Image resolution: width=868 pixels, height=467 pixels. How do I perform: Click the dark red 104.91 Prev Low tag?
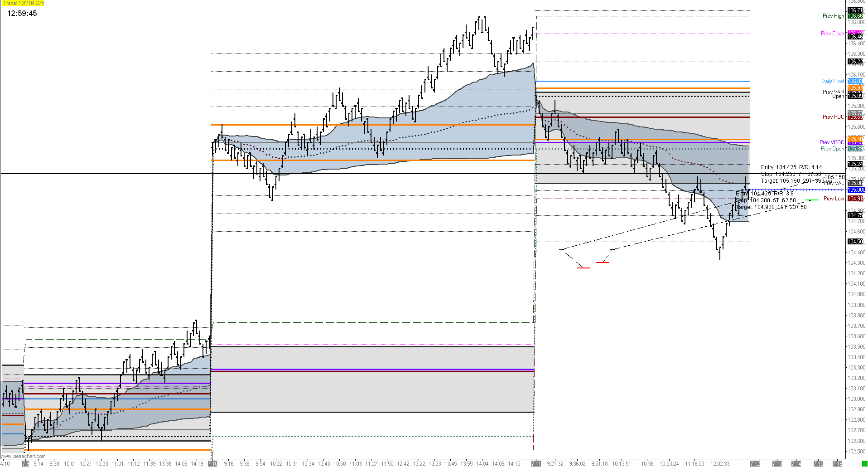pos(855,199)
